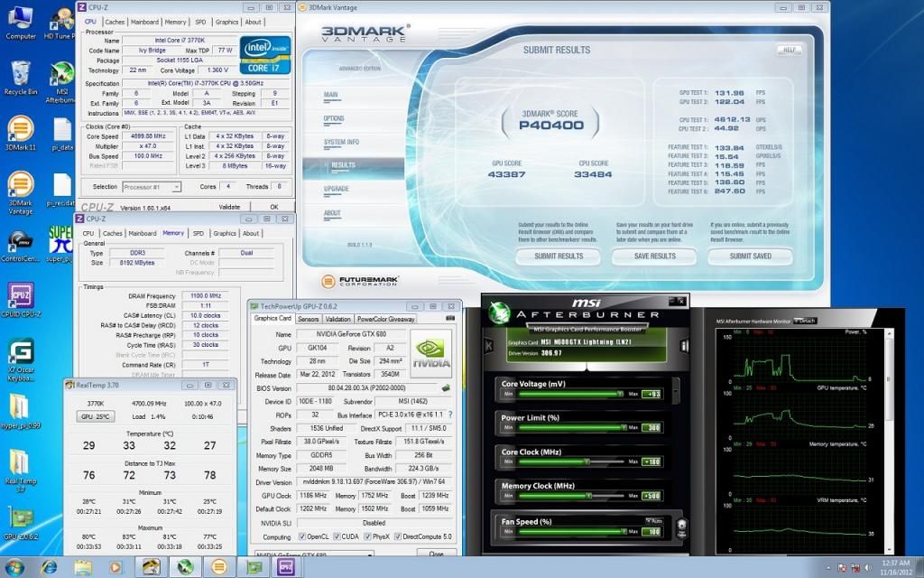Open the Recycle Bin desktop icon
This screenshot has width=924, height=578.
coord(21,78)
